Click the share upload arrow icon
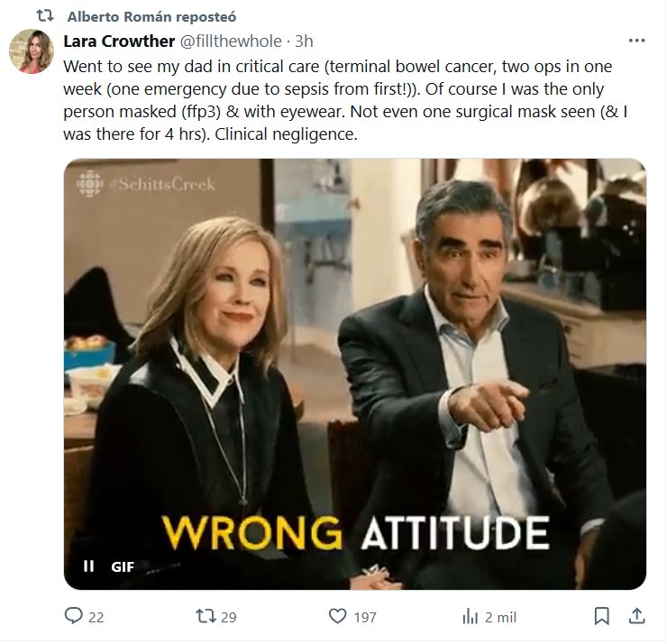Viewport: 667px width, 644px height. 636,617
